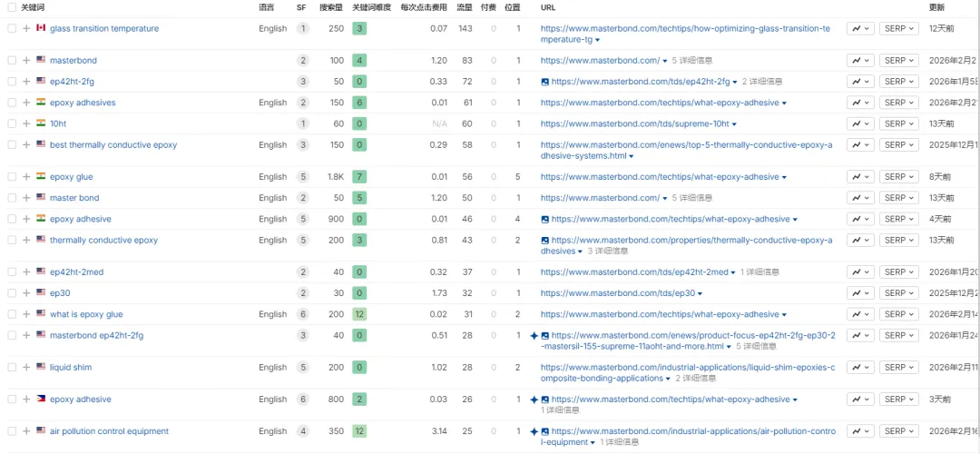Click the traffic value '143'

465,29
